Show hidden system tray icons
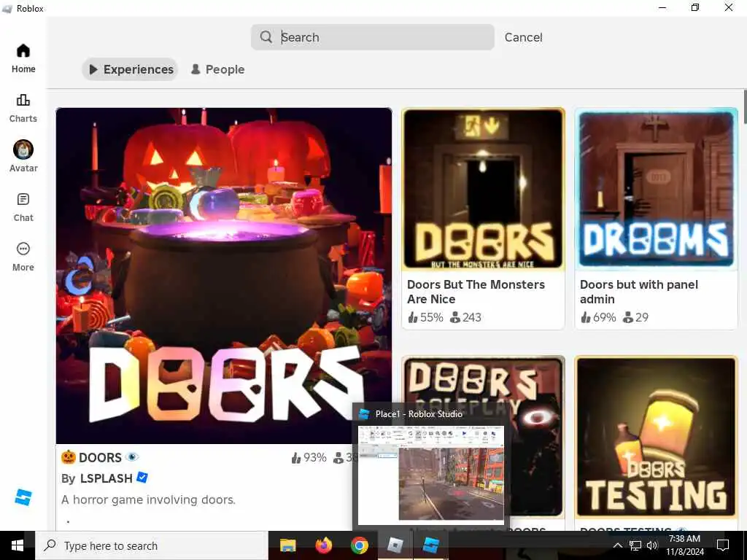This screenshot has width=747, height=560. [617, 545]
